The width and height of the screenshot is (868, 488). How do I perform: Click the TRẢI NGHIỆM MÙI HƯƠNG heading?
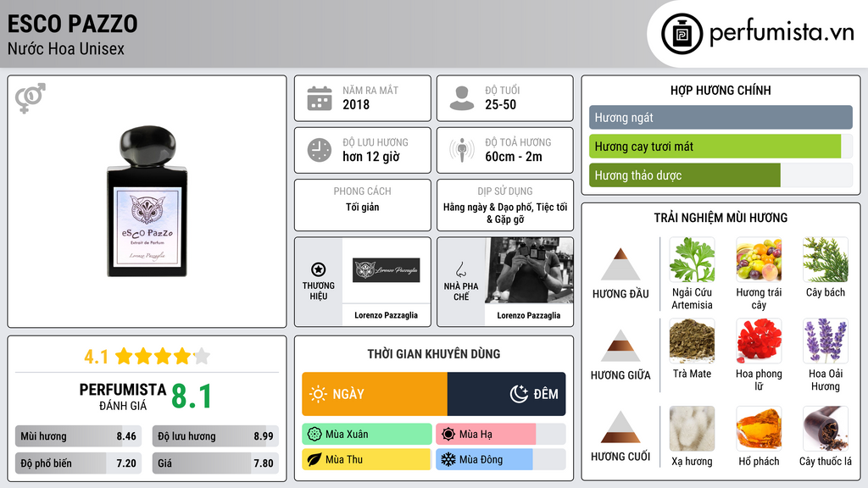pos(721,218)
